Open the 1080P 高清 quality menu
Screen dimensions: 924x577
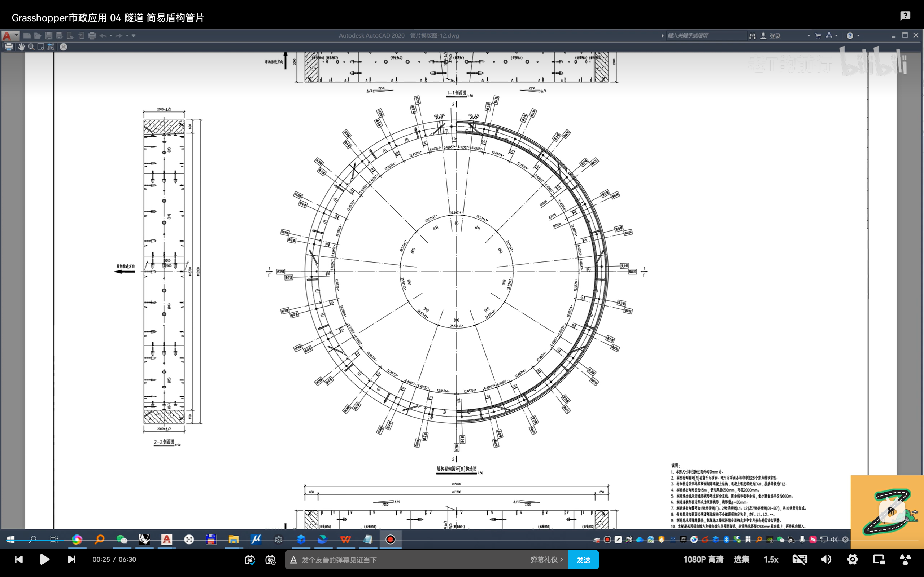(703, 559)
